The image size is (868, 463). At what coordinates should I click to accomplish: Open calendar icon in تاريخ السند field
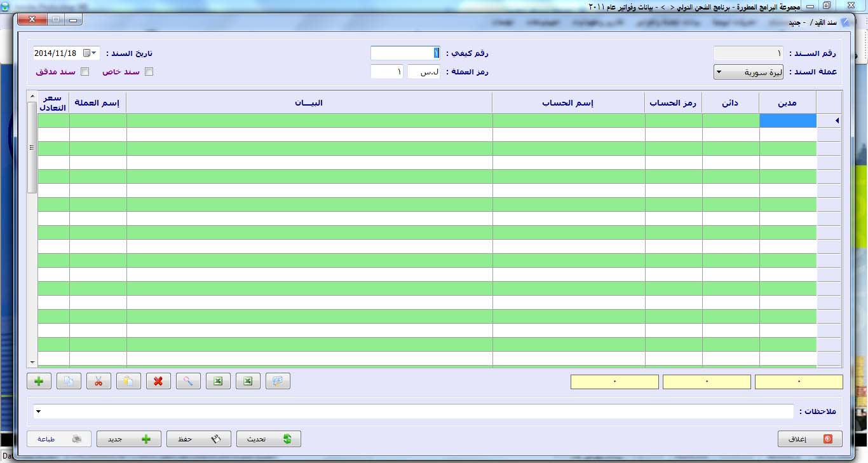pyautogui.click(x=86, y=53)
